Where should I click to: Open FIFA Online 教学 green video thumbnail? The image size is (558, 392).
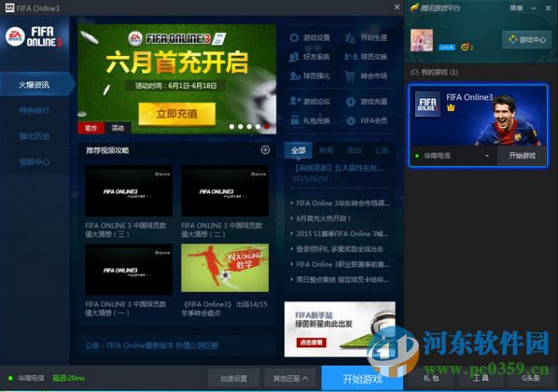(225, 268)
